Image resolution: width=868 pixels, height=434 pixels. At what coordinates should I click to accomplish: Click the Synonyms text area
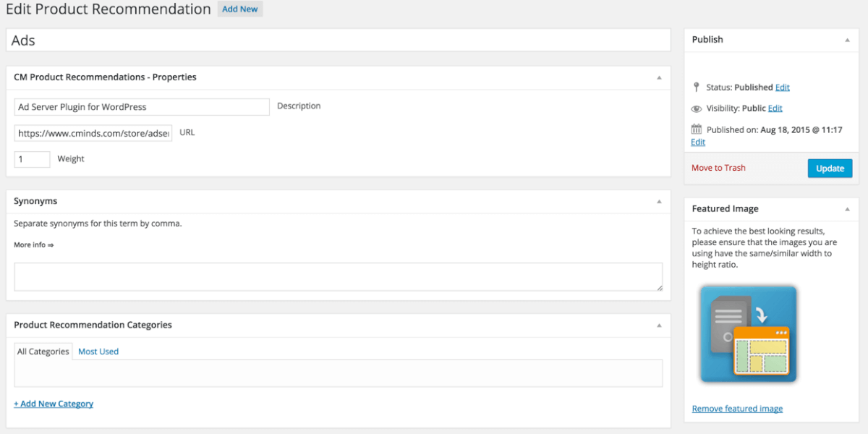coord(338,277)
